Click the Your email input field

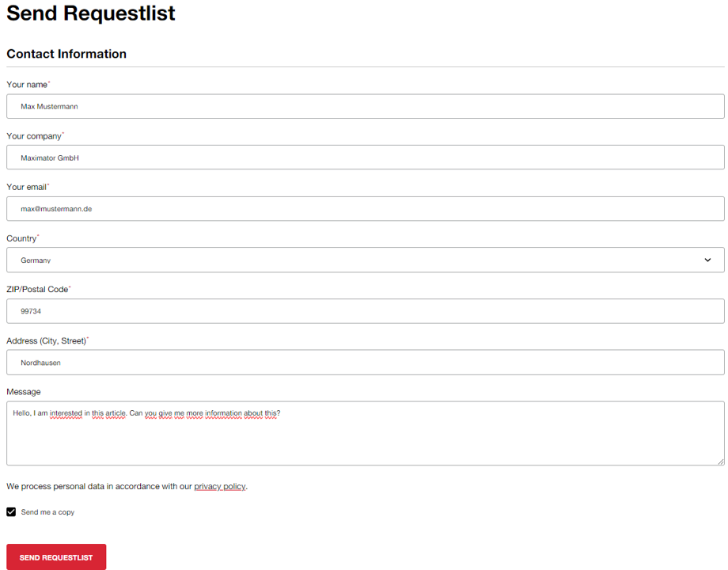(366, 208)
